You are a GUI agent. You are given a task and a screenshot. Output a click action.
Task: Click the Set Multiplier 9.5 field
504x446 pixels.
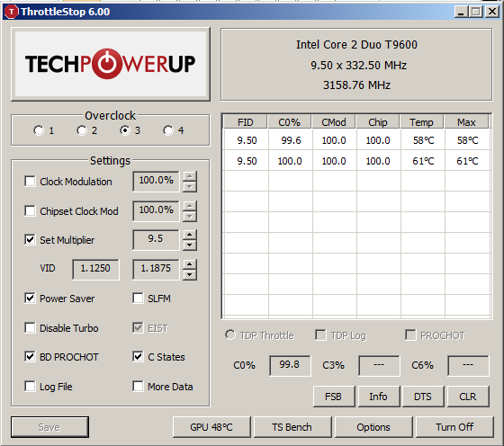coord(156,239)
